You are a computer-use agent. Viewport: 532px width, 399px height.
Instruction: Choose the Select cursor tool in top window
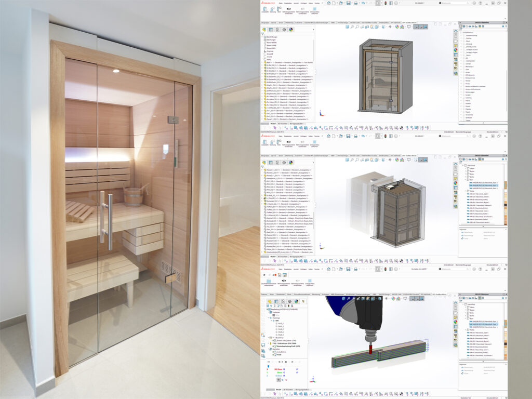click(378, 3)
